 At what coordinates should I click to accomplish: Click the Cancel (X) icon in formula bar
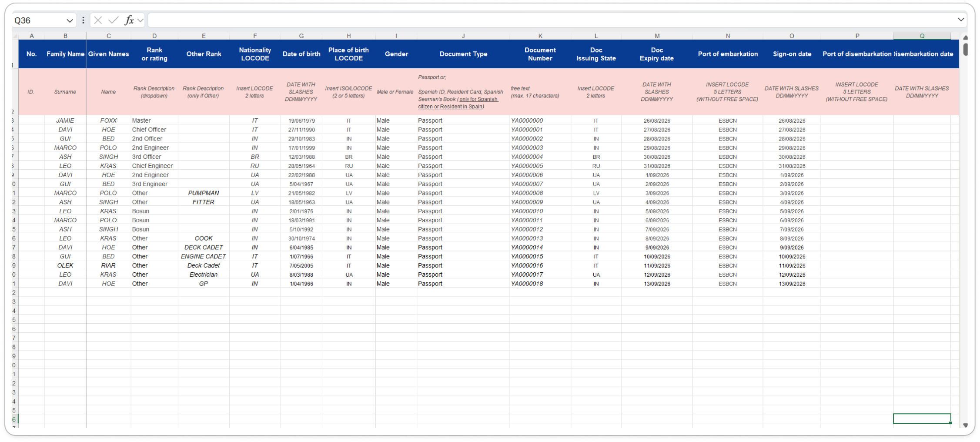98,20
